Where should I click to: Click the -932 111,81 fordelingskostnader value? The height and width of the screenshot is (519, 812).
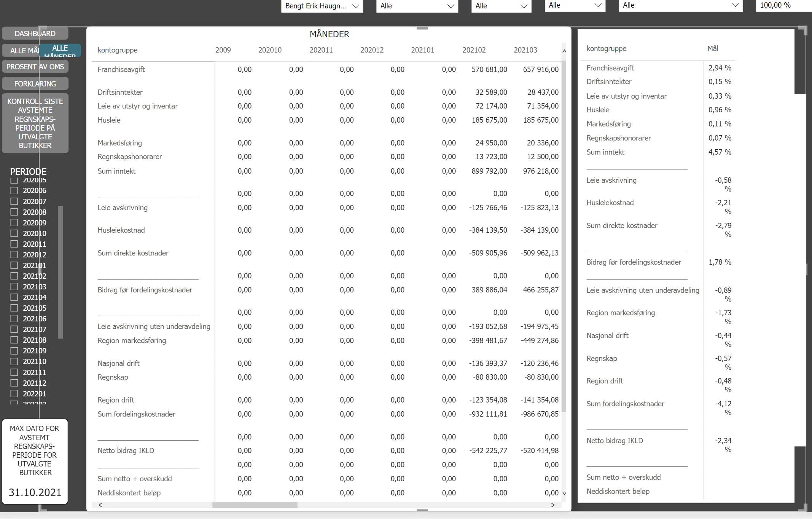click(x=488, y=414)
